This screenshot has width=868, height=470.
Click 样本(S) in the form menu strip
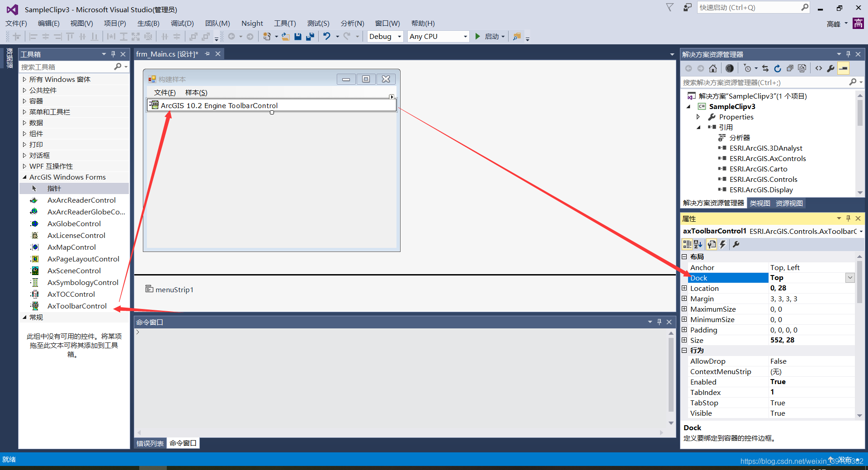[x=196, y=93]
